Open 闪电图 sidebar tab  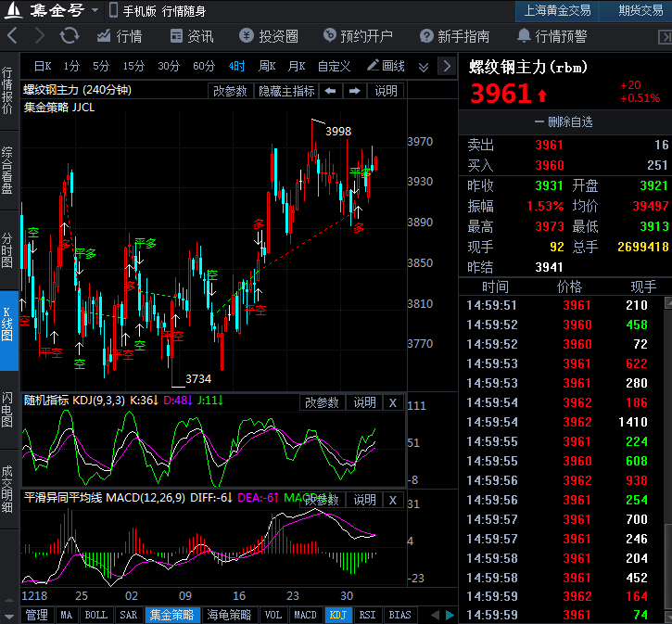coord(7,410)
